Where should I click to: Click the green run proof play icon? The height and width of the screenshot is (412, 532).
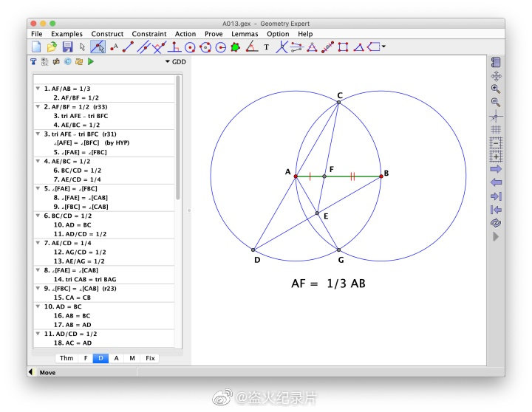[90, 62]
